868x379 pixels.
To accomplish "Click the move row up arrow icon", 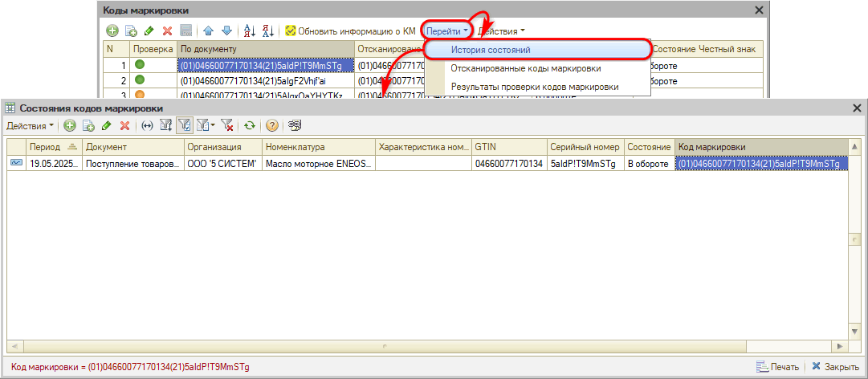I will pos(208,31).
